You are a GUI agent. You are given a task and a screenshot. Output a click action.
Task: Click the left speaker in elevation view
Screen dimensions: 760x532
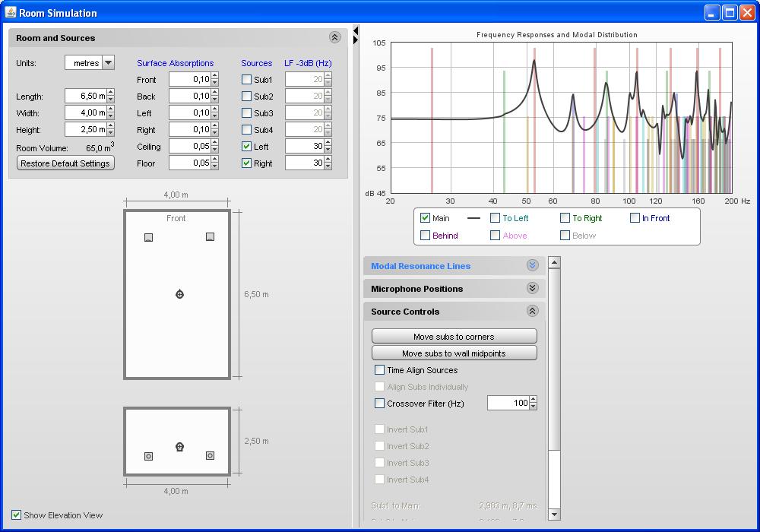(148, 456)
